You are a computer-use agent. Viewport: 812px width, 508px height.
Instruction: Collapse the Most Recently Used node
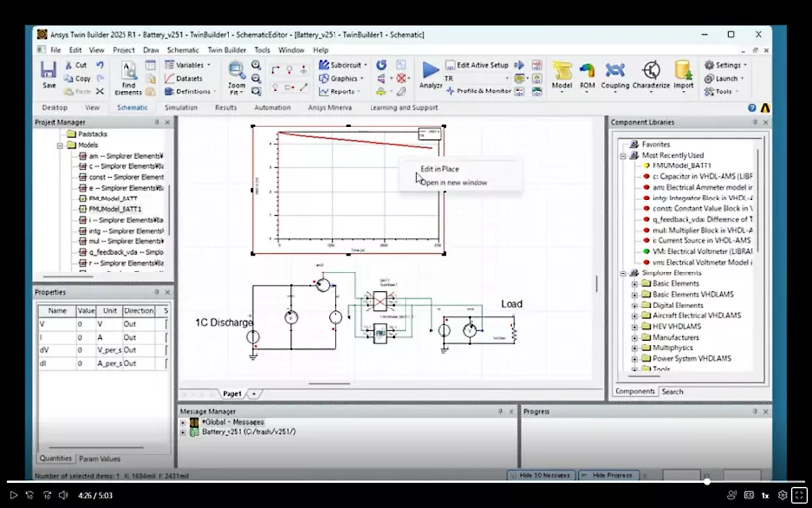click(x=624, y=155)
